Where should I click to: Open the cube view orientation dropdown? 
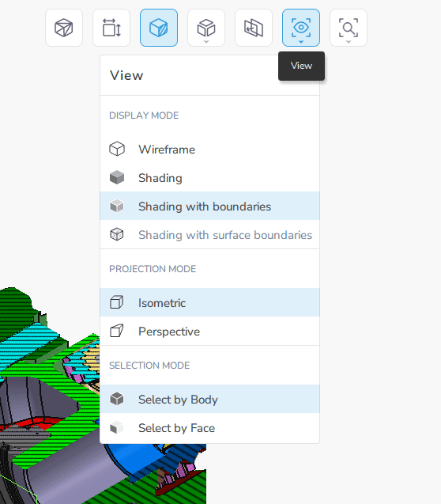[x=206, y=28]
